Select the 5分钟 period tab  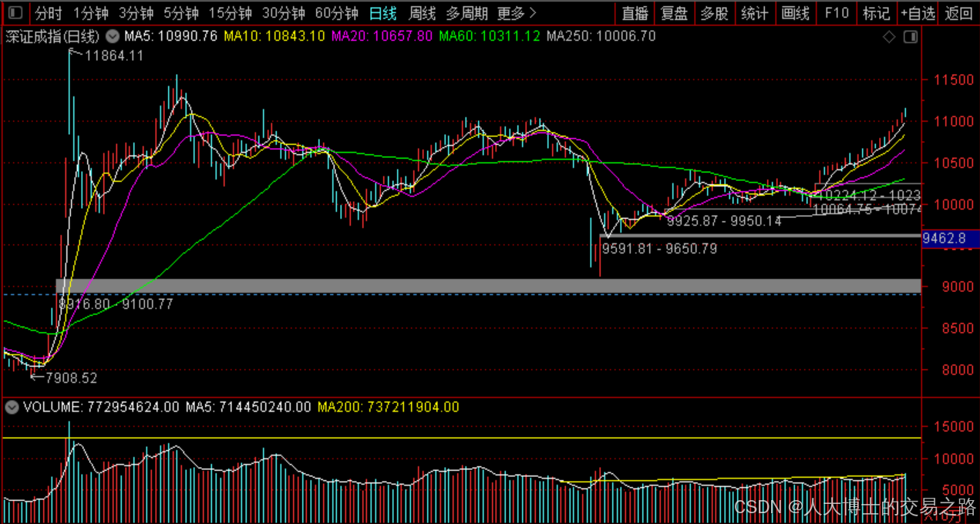[181, 13]
